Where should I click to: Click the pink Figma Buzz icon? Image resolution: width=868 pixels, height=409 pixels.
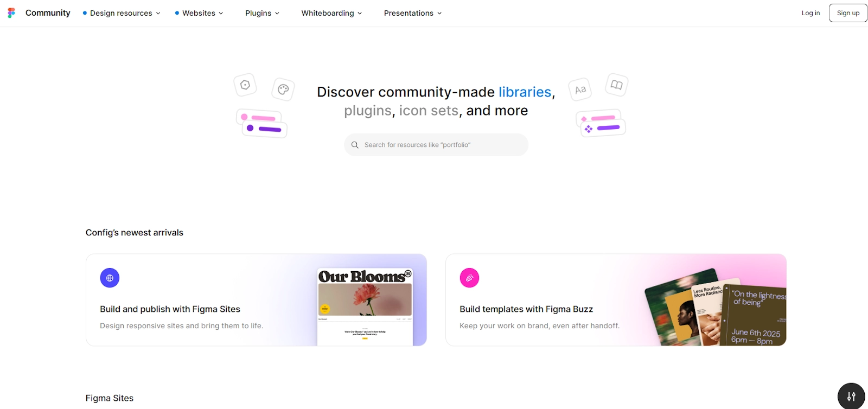coord(469,278)
